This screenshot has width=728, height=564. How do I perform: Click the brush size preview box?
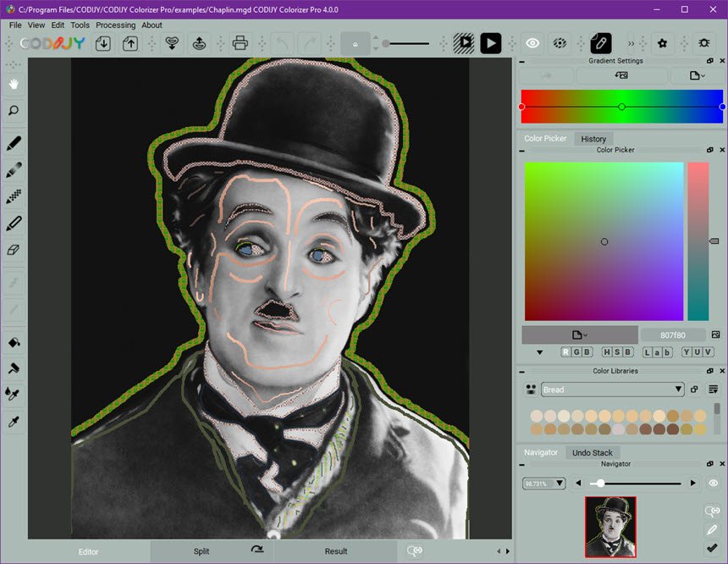(356, 44)
